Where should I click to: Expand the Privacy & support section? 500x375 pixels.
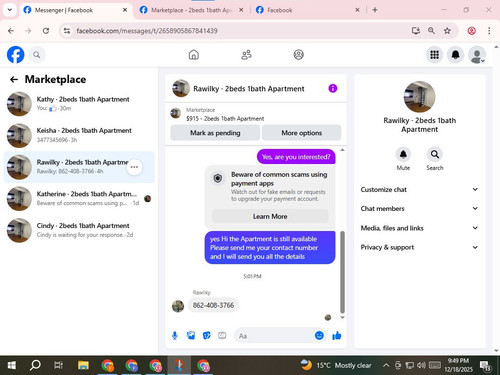(x=419, y=247)
